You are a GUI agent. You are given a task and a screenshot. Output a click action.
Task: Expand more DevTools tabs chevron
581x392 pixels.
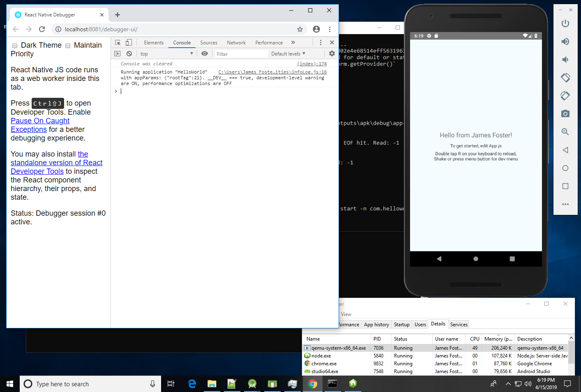(x=293, y=42)
